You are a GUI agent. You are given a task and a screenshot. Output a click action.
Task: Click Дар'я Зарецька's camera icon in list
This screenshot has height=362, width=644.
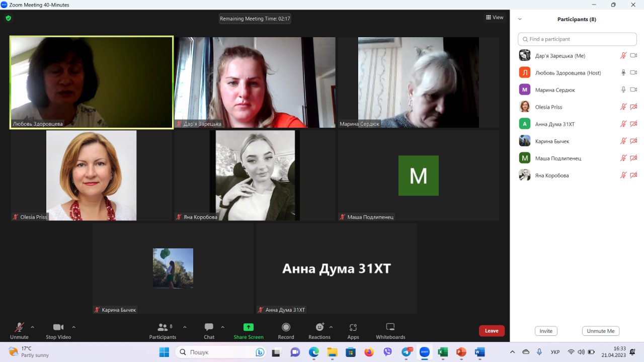click(633, 56)
